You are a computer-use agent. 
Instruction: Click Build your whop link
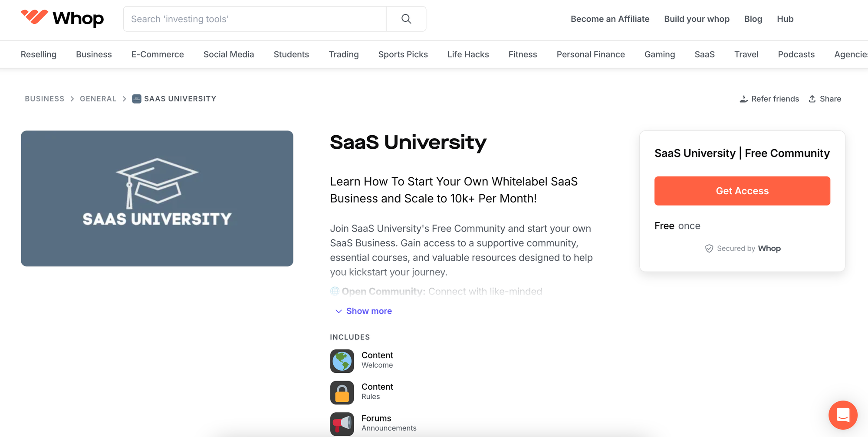697,19
